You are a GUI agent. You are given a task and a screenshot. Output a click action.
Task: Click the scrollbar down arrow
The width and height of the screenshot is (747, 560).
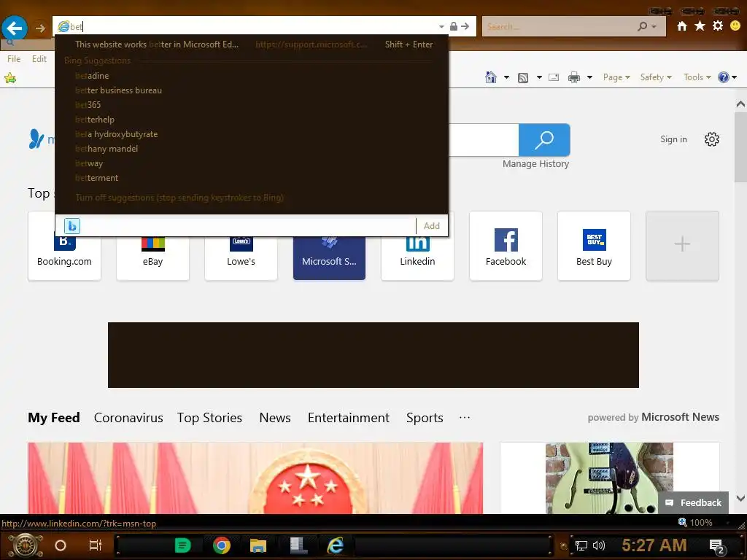pos(740,499)
